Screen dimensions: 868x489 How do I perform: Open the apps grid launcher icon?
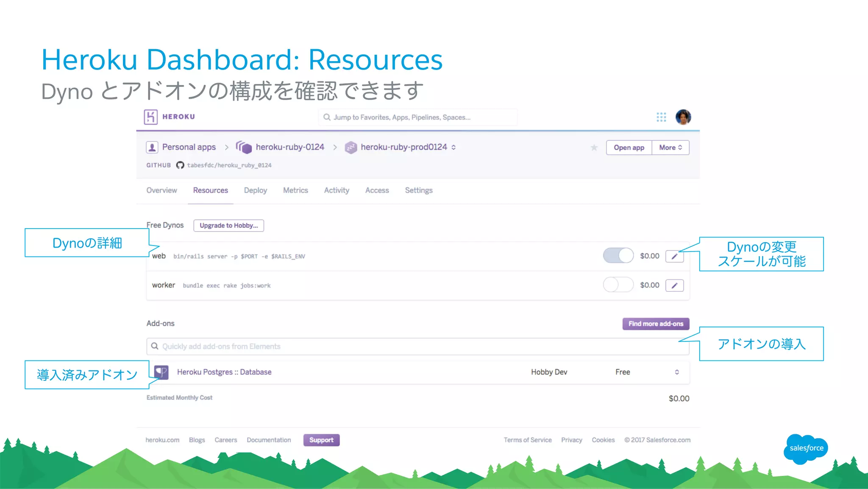tap(661, 117)
